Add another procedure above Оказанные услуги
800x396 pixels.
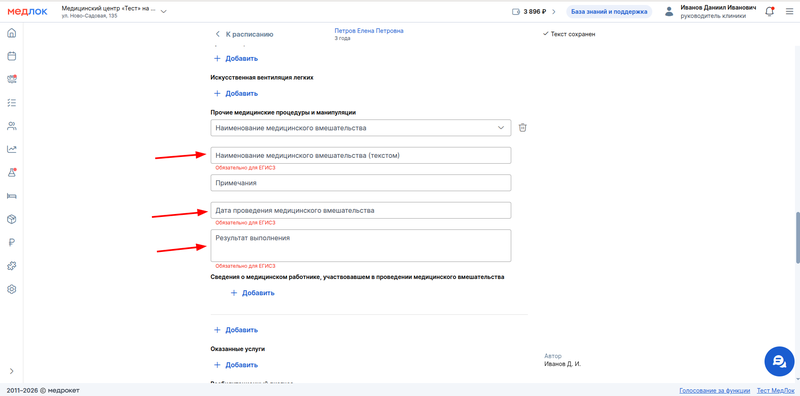click(x=236, y=330)
